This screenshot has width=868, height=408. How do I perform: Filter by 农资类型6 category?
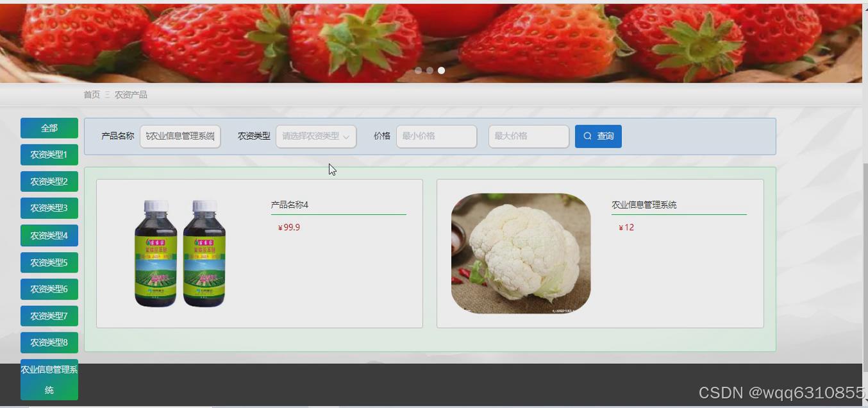click(49, 289)
